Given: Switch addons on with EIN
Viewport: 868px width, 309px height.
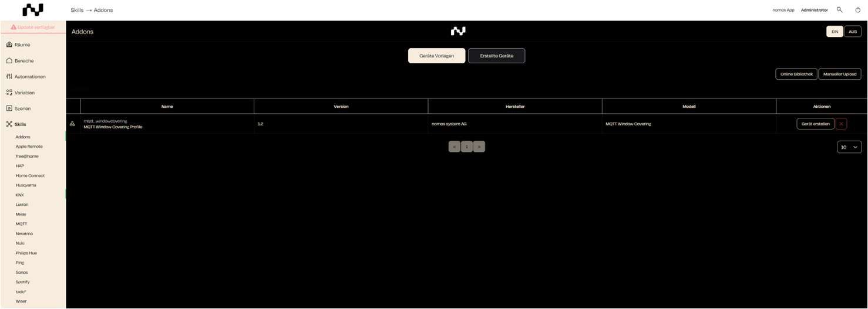Looking at the screenshot, I should pos(835,32).
